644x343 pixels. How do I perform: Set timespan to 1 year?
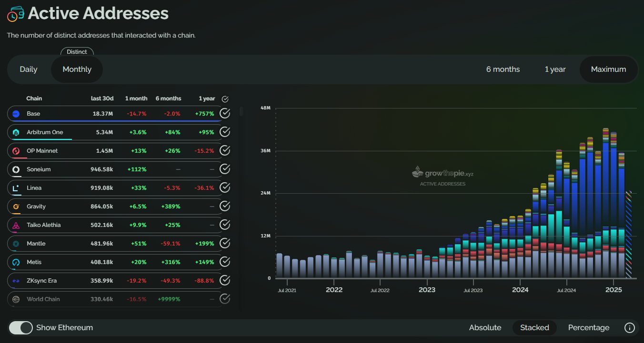555,69
